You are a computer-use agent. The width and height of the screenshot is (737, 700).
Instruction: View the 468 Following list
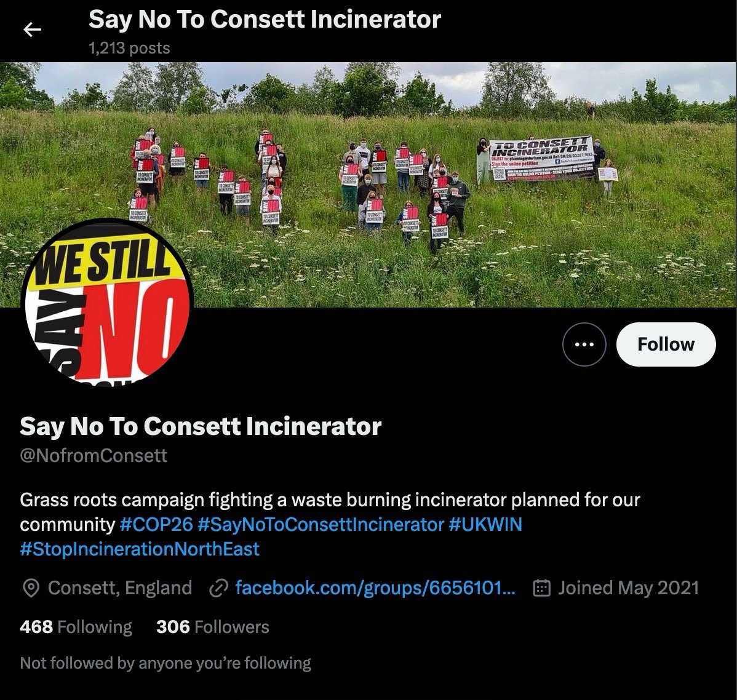pyautogui.click(x=76, y=627)
